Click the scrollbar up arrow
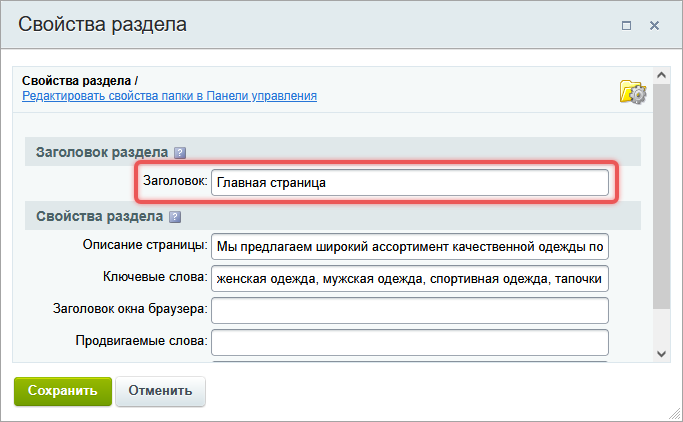 pos(661,76)
